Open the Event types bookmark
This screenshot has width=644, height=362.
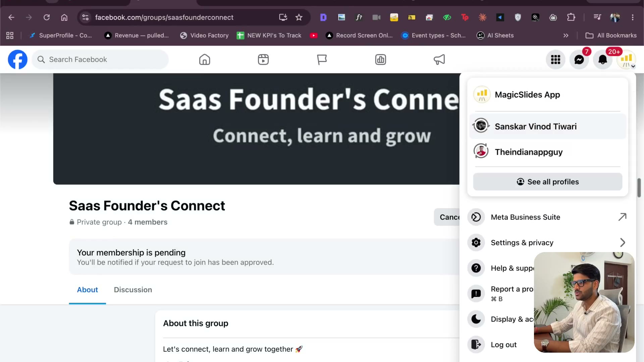pyautogui.click(x=434, y=36)
